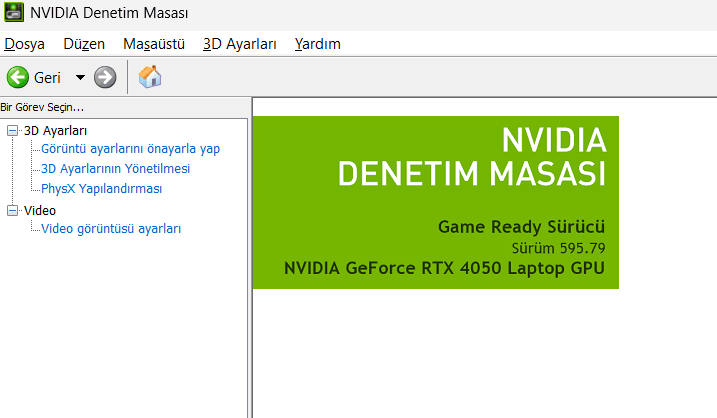This screenshot has width=717, height=418.
Task: Click the Game Ready Sürücü text
Action: [522, 227]
